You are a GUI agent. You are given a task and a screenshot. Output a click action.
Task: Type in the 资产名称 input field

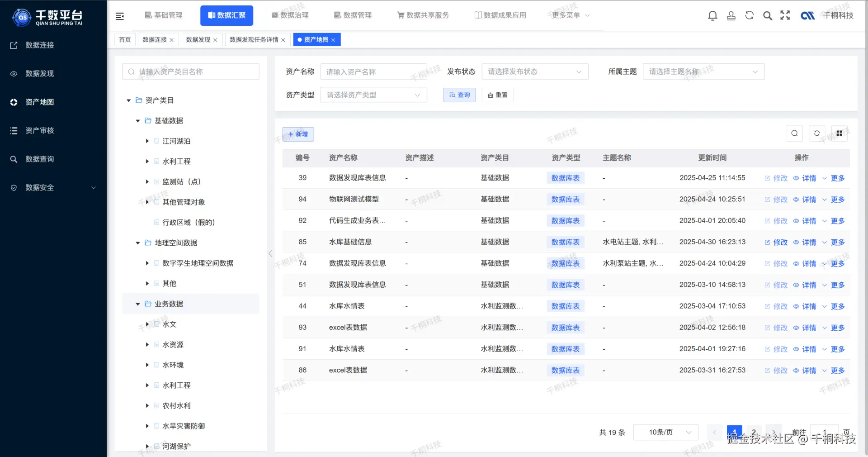373,71
